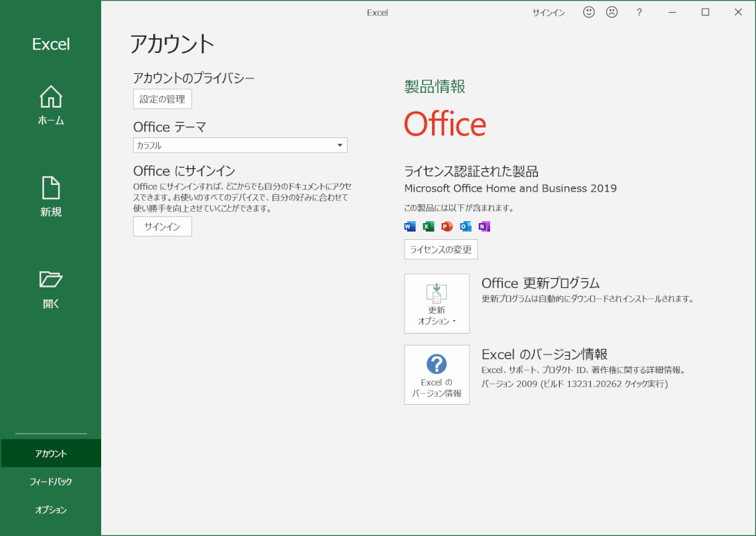Select the Outlook product icon
This screenshot has height=536, width=756.
tap(465, 226)
